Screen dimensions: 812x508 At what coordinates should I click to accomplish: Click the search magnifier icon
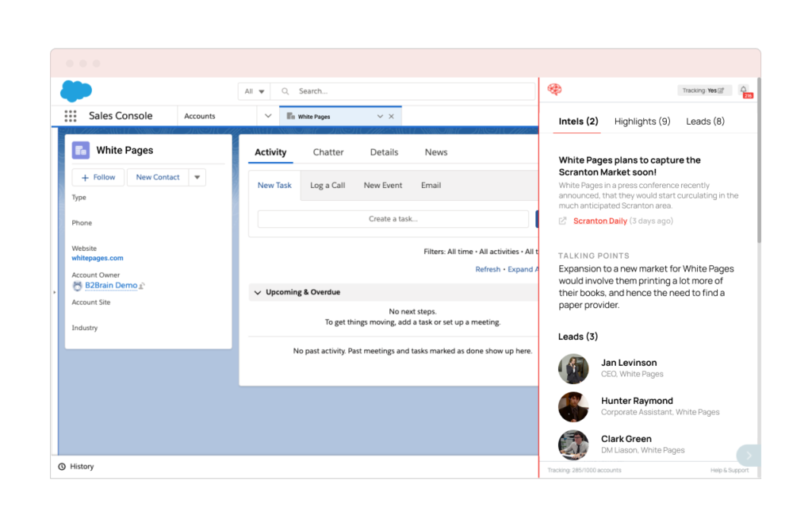(285, 91)
